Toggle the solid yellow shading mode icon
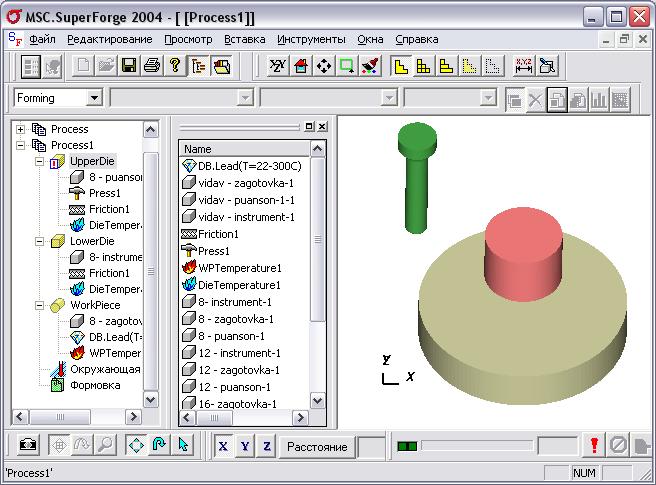Image resolution: width=656 pixels, height=485 pixels. 401,66
